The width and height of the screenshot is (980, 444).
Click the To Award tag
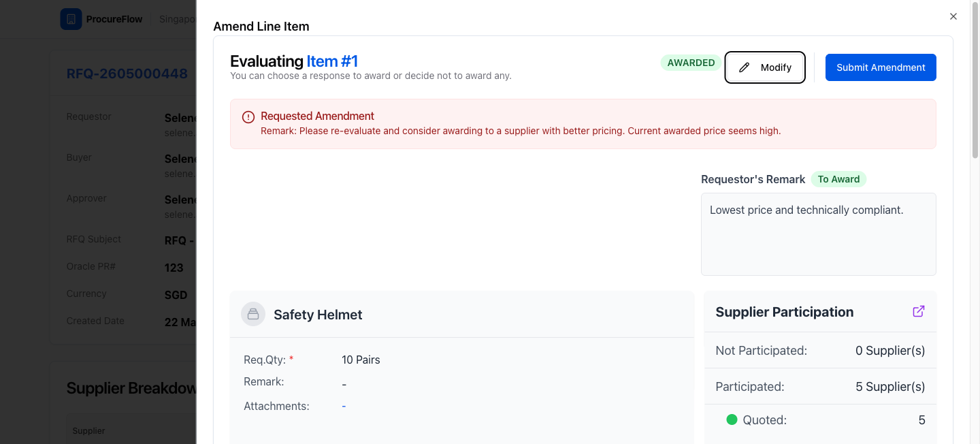click(838, 179)
